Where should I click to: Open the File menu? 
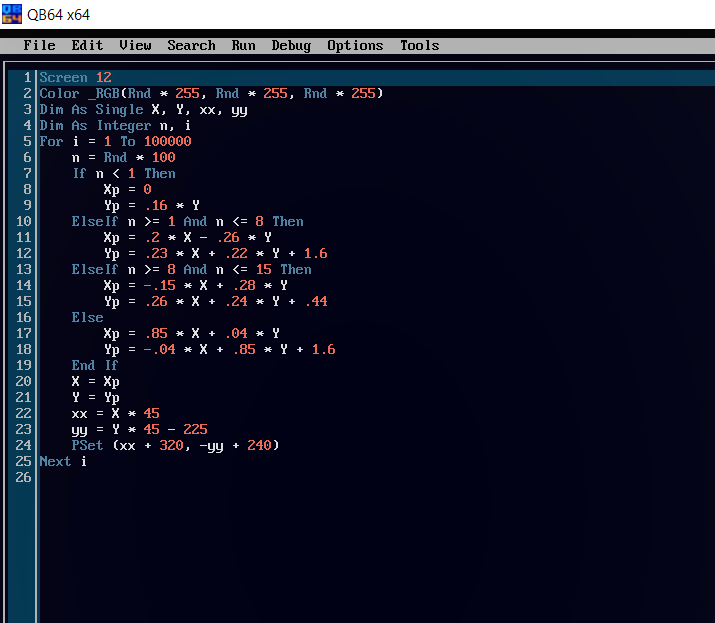pos(39,45)
